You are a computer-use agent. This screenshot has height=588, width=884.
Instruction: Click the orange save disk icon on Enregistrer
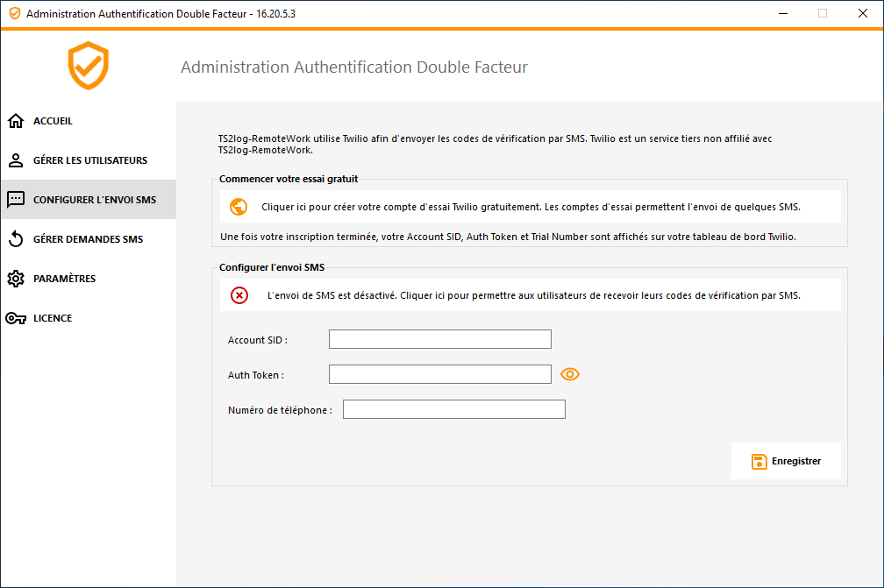click(x=759, y=461)
